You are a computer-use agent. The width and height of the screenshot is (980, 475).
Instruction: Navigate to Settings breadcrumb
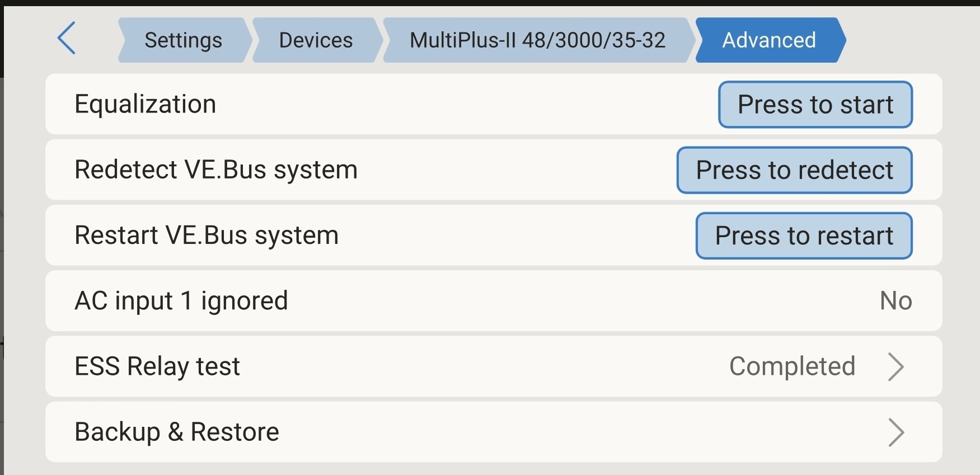coord(183,40)
